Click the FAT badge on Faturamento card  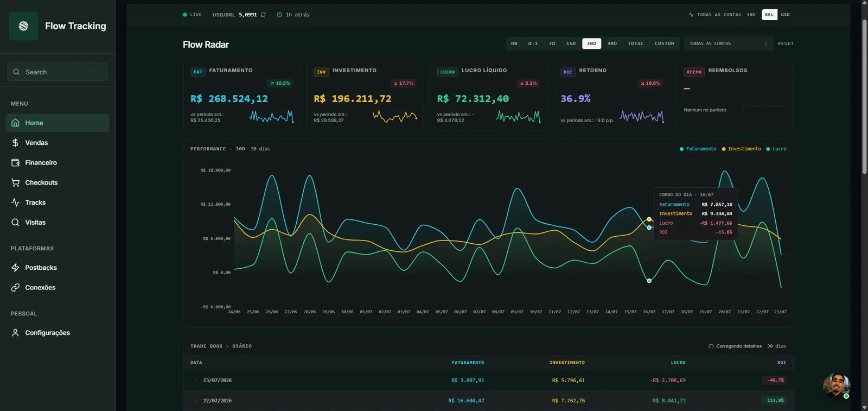click(x=198, y=72)
